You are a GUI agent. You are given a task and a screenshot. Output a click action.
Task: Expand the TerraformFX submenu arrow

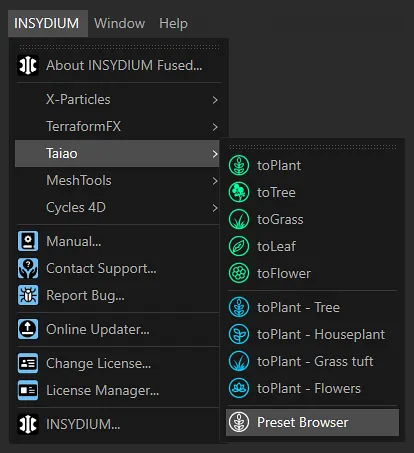[215, 127]
